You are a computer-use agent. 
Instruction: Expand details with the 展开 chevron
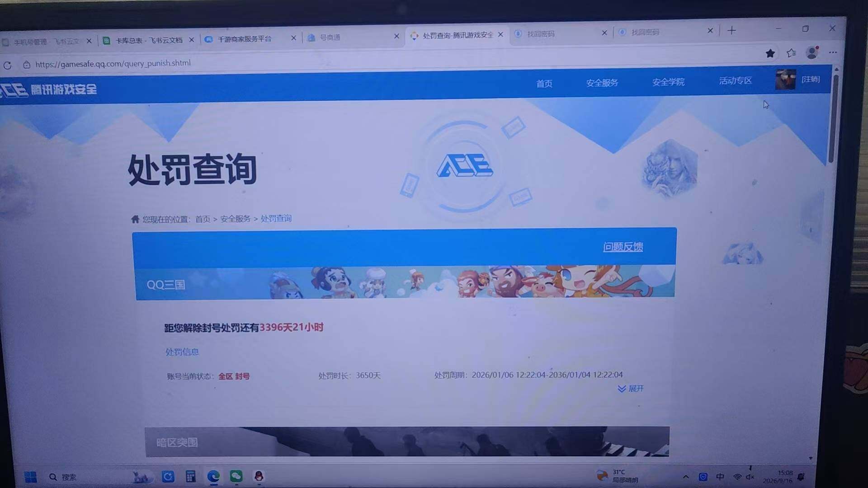631,389
